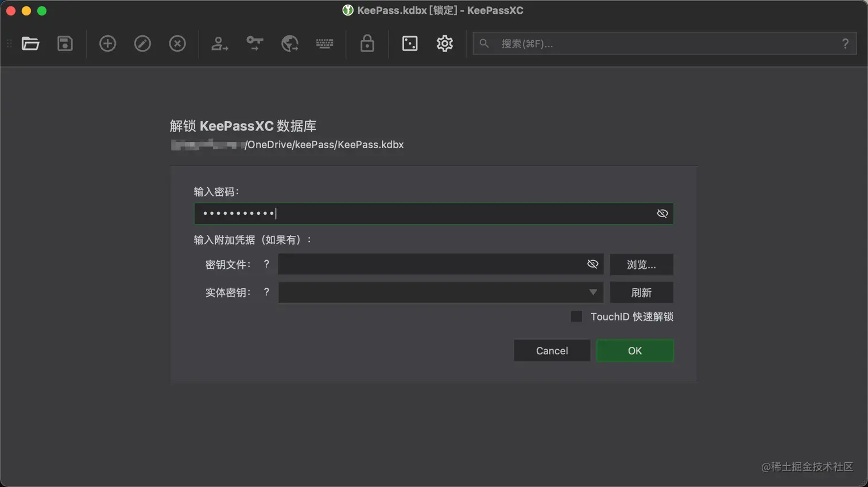Open settings with the gear icon

[x=445, y=44]
